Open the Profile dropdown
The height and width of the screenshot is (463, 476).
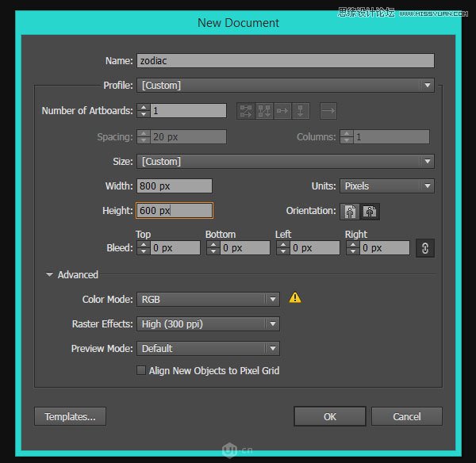[286, 85]
